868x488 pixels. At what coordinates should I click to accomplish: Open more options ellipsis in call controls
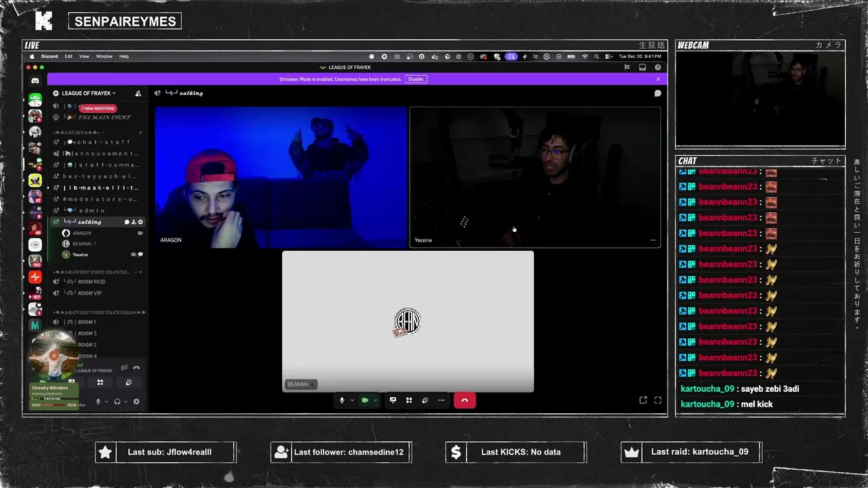(x=441, y=401)
